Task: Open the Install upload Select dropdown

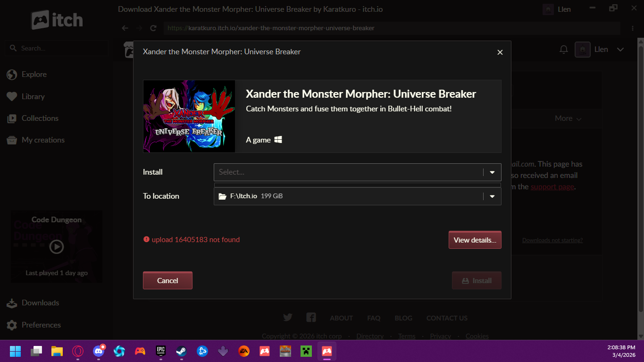Action: (357, 172)
